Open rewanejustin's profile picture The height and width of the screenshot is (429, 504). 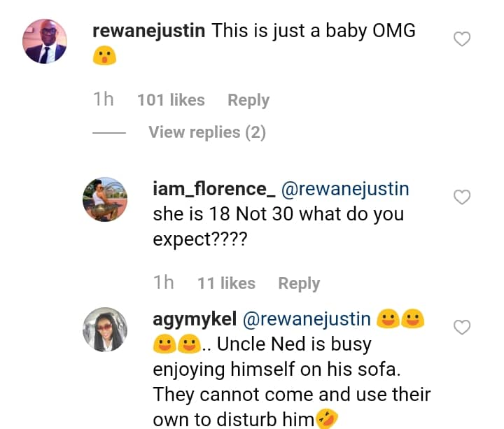(x=45, y=41)
